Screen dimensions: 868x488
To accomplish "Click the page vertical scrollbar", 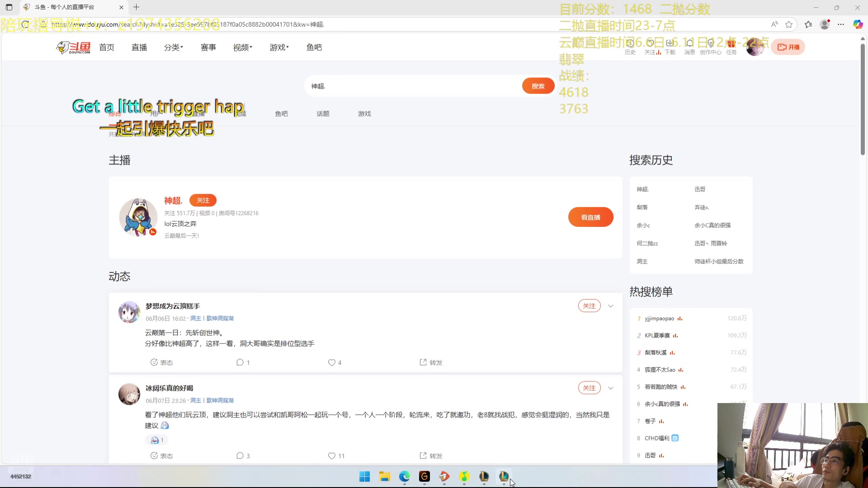I will (x=863, y=99).
